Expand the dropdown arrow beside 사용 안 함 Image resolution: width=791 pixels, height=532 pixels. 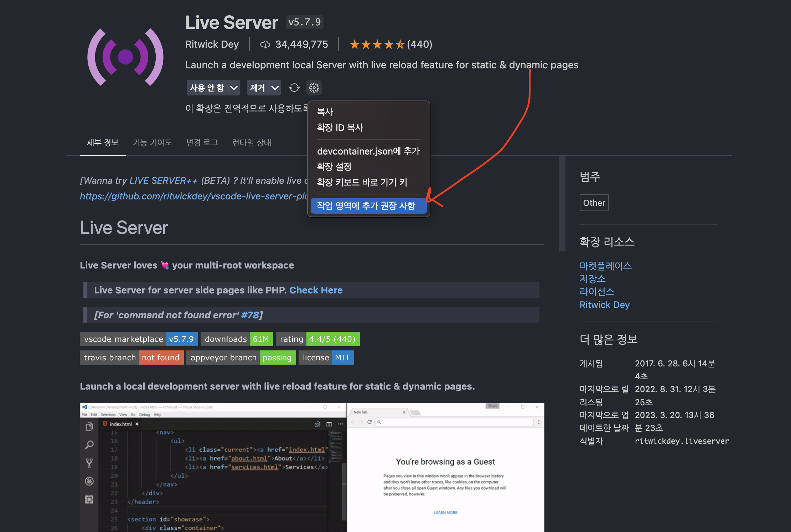(234, 88)
